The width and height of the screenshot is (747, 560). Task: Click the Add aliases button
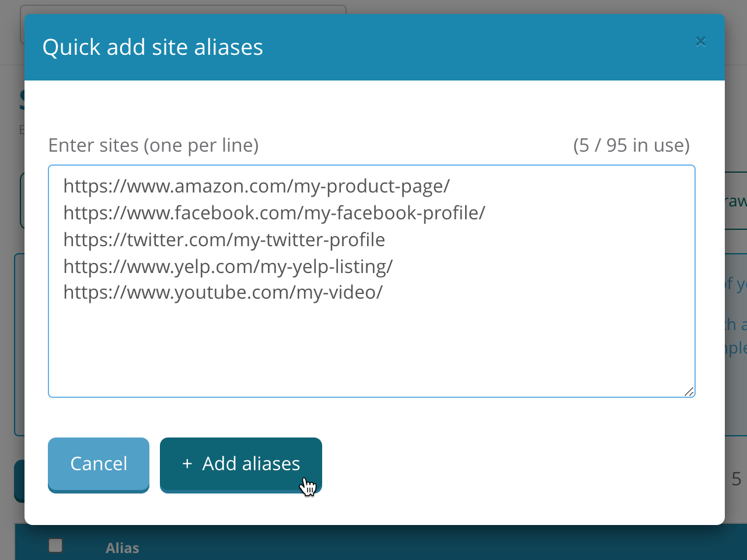[x=240, y=464]
